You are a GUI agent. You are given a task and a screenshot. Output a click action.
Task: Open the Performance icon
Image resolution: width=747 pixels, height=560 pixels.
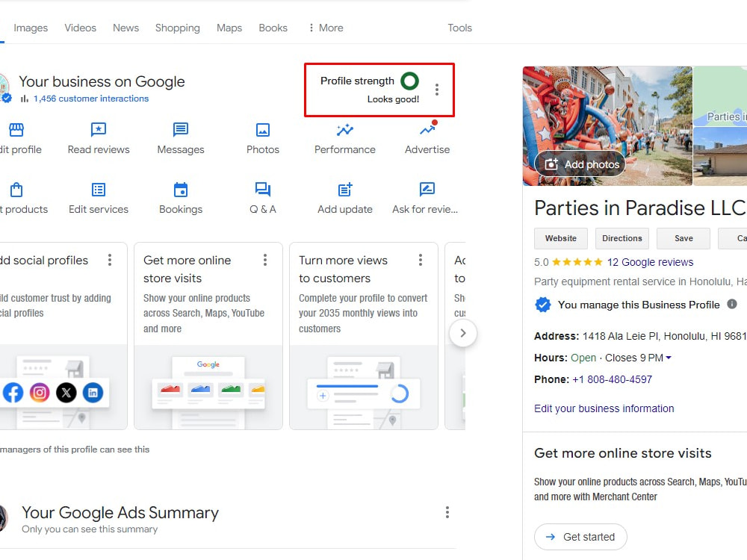pos(345,129)
